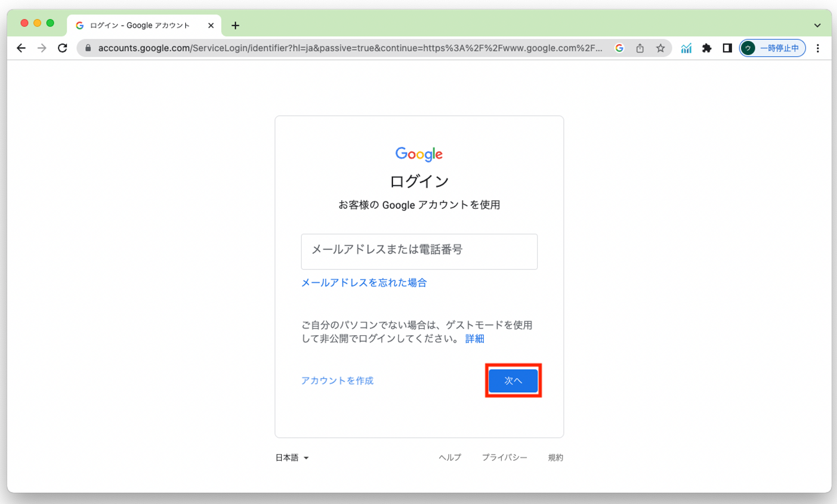837x504 pixels.
Task: Toggle the browser side panel icon
Action: click(727, 48)
